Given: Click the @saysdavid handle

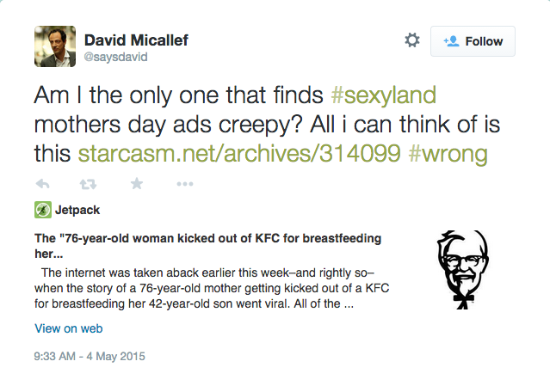Looking at the screenshot, I should [x=115, y=57].
